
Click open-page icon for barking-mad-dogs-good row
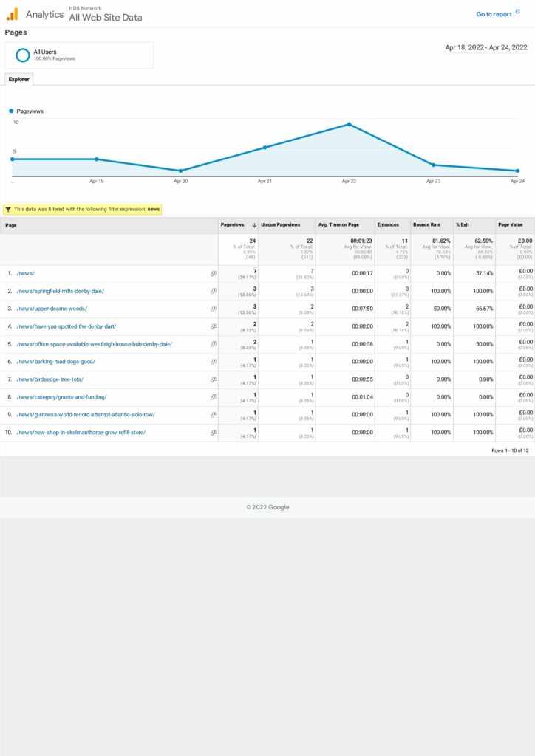pos(214,362)
